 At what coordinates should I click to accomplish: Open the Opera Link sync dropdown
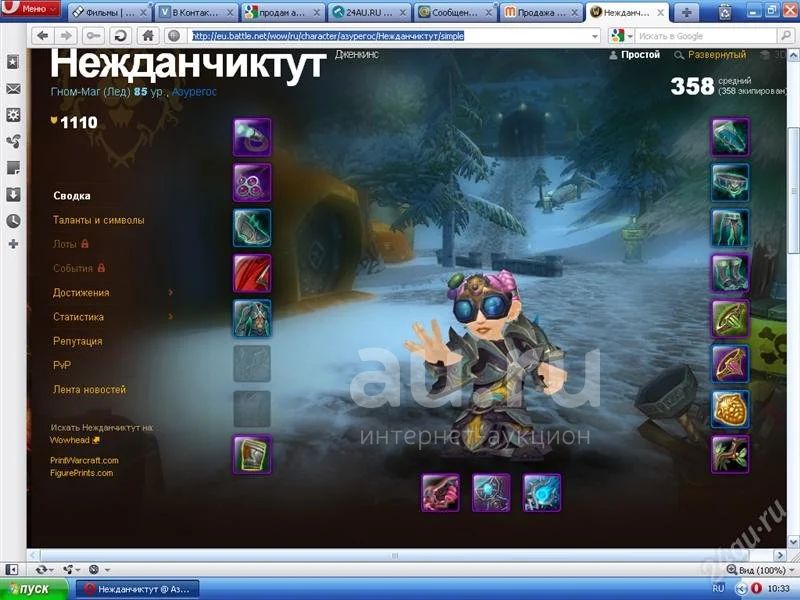[45, 569]
